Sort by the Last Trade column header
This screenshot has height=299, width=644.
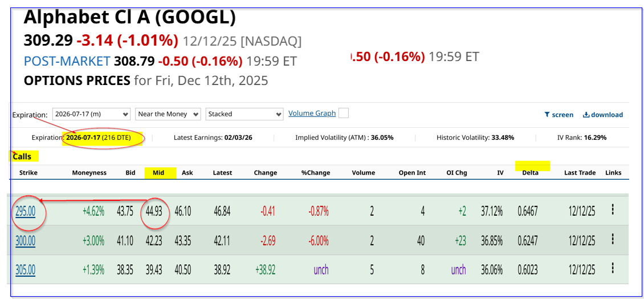[580, 173]
